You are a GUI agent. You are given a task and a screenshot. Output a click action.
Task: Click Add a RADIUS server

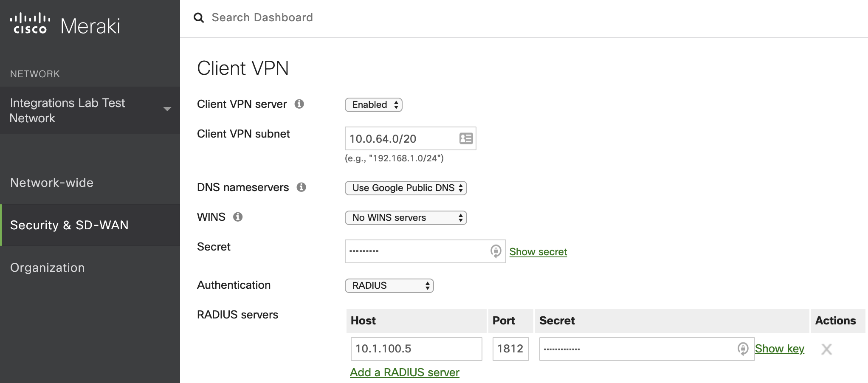point(404,372)
